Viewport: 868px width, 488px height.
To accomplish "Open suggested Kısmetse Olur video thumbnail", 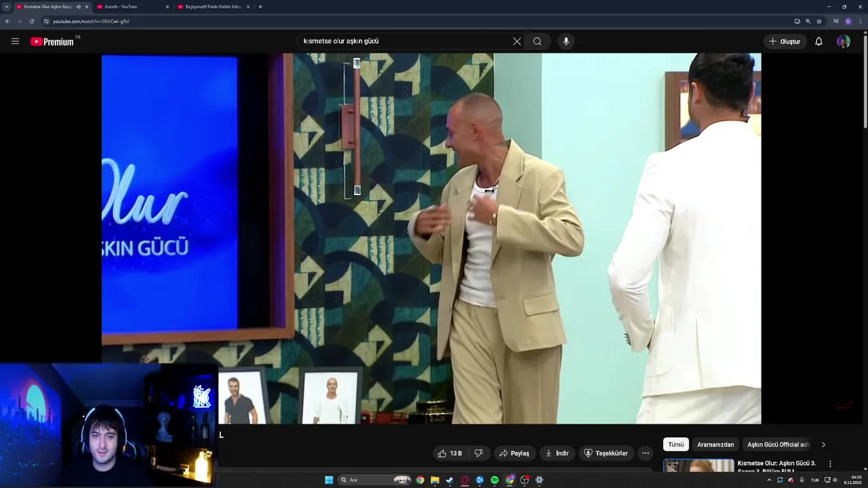I will coord(698,466).
